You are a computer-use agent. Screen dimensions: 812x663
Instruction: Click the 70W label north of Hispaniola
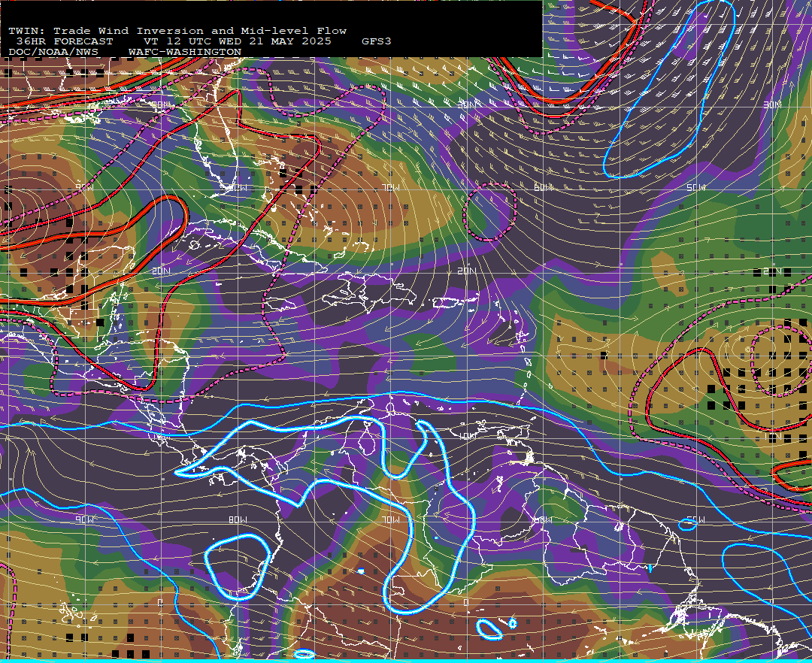pos(392,187)
